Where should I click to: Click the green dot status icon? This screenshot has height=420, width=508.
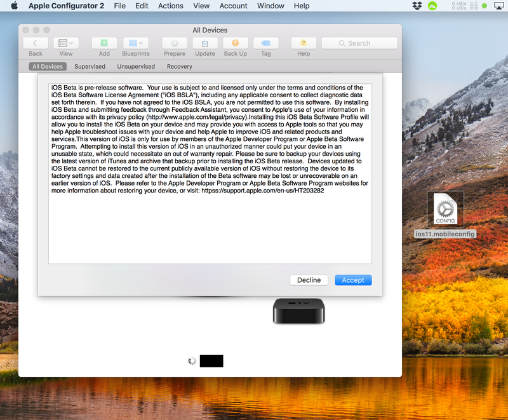485,6
